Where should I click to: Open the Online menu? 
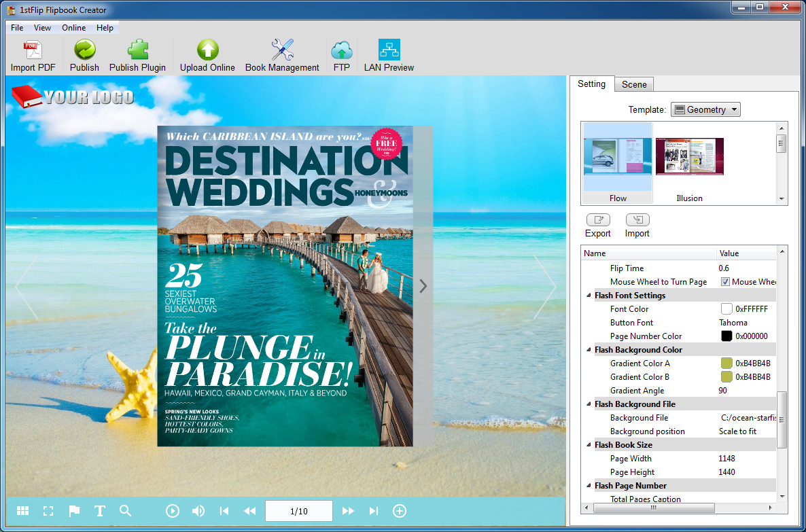73,28
